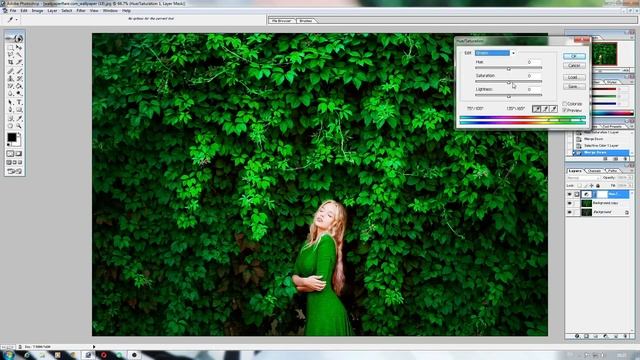
Task: Switch to the Channels tab
Action: [x=594, y=171]
